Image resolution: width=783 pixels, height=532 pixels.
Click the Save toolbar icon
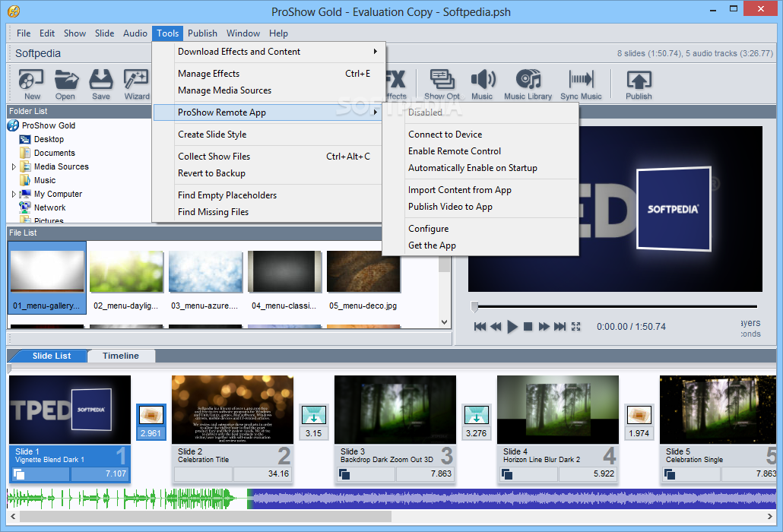pyautogui.click(x=101, y=84)
